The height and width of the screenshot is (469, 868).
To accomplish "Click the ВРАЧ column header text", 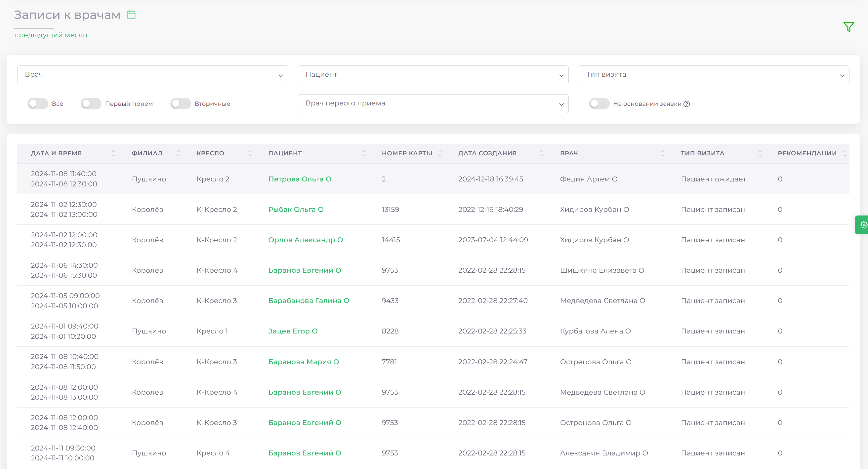I will pyautogui.click(x=569, y=154).
